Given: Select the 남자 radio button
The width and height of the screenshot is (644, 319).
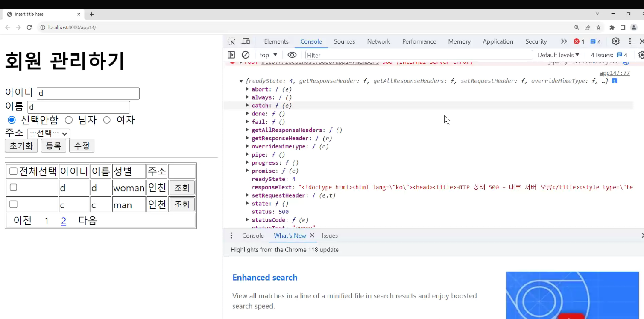Looking at the screenshot, I should 69,120.
